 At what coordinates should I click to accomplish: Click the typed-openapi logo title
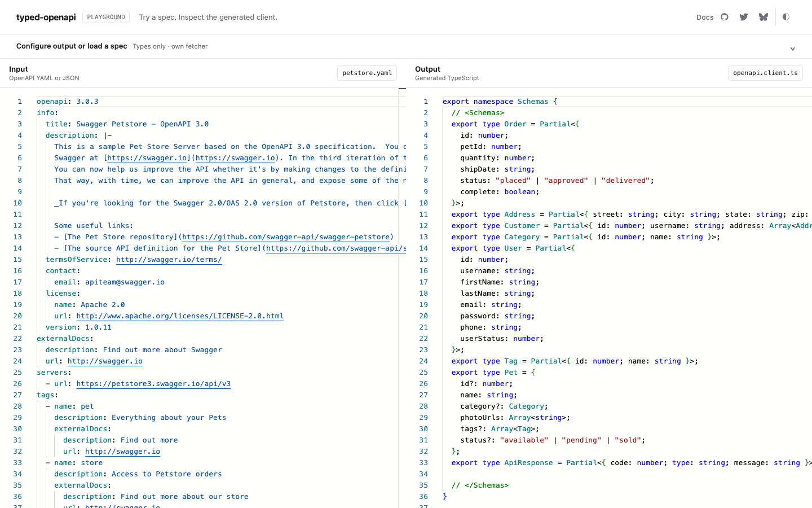click(x=46, y=17)
